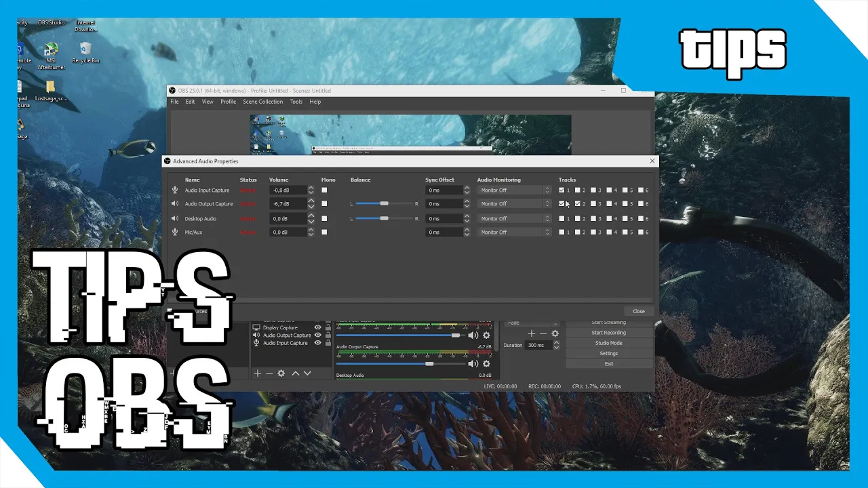The width and height of the screenshot is (868, 488).
Task: Click the Audio Output Capture volume field -6,7 dB
Action: (288, 203)
